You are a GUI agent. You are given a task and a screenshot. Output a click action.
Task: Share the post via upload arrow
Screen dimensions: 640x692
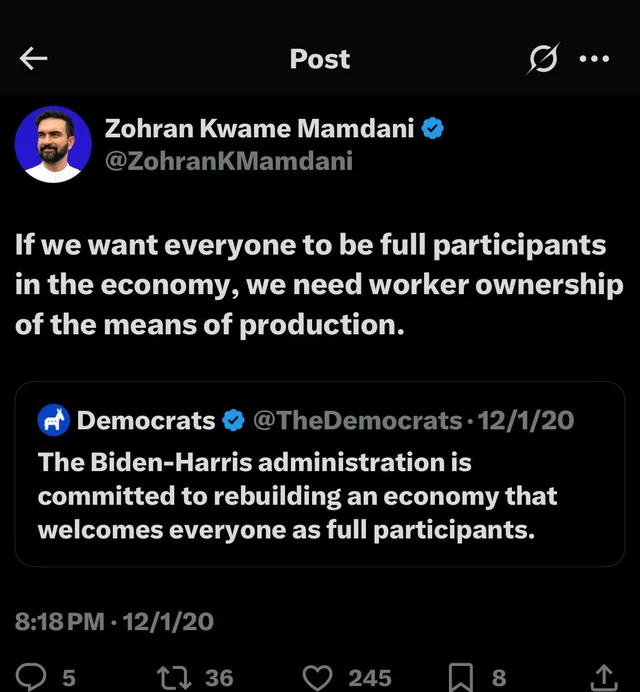click(x=605, y=677)
